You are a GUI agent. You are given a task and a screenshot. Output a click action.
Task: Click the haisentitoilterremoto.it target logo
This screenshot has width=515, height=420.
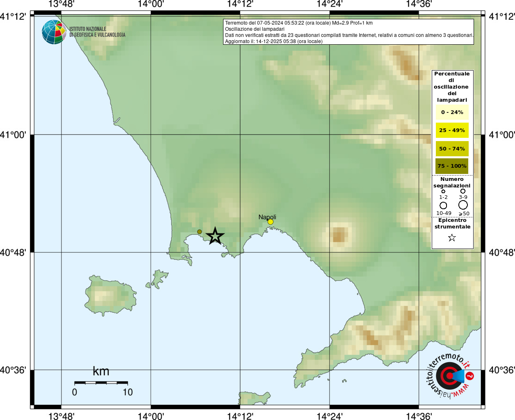[449, 376]
